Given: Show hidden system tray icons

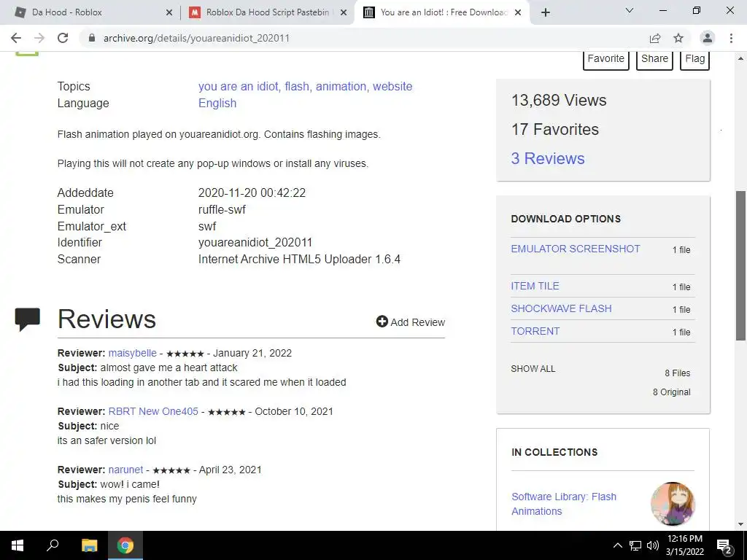Looking at the screenshot, I should tap(617, 545).
